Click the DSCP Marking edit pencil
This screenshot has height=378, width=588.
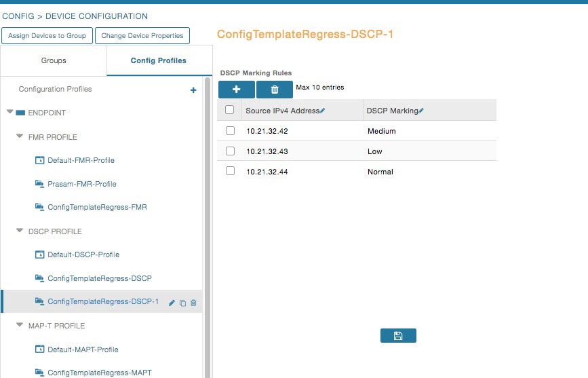tap(420, 111)
